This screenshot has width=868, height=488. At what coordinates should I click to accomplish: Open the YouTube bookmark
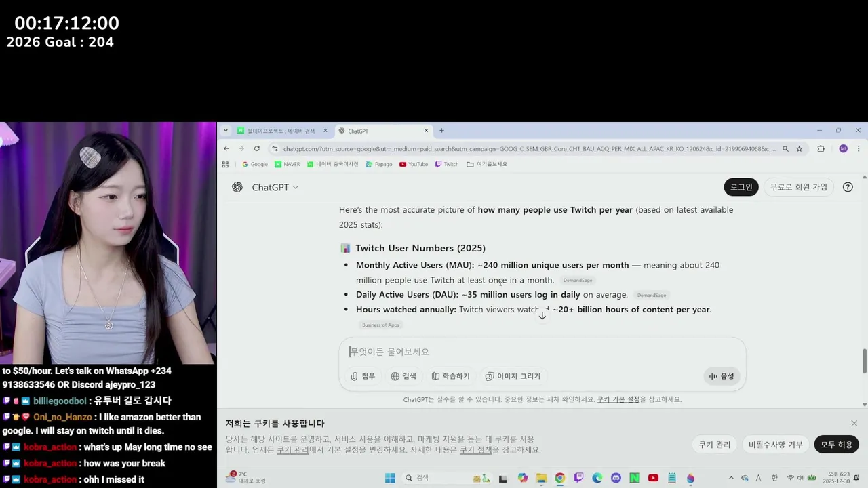click(414, 164)
